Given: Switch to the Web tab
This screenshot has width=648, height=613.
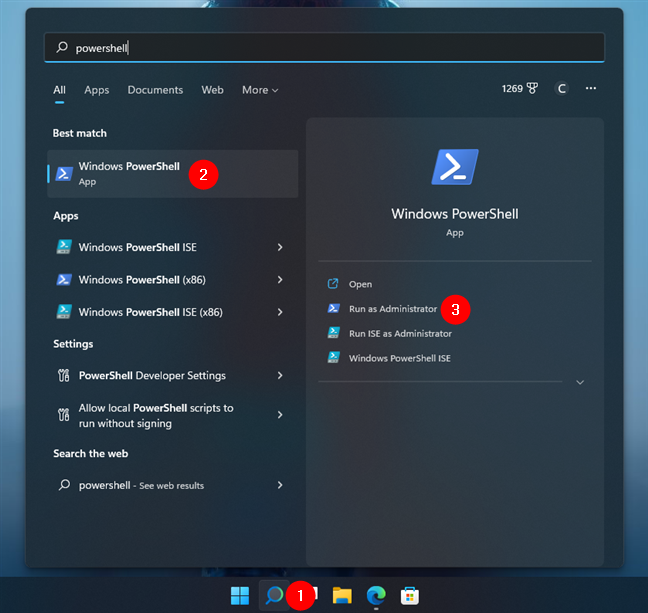Looking at the screenshot, I should coord(212,90).
